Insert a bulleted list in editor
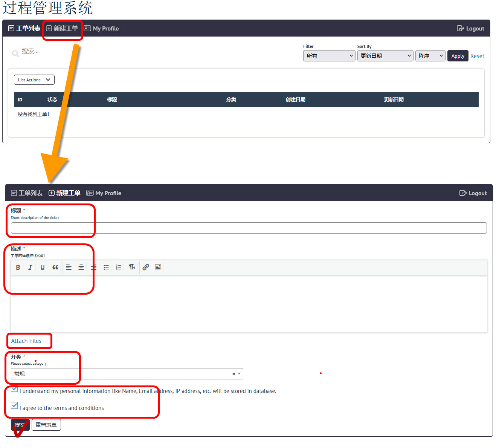 pos(106,268)
